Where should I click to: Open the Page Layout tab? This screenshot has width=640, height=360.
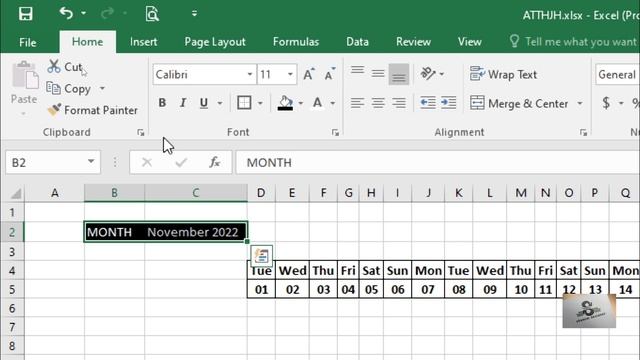pyautogui.click(x=215, y=42)
